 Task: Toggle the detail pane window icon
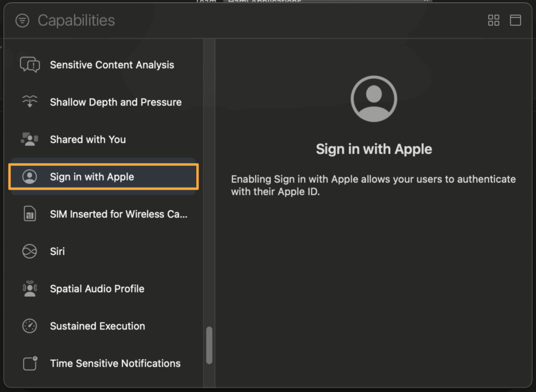coord(515,20)
